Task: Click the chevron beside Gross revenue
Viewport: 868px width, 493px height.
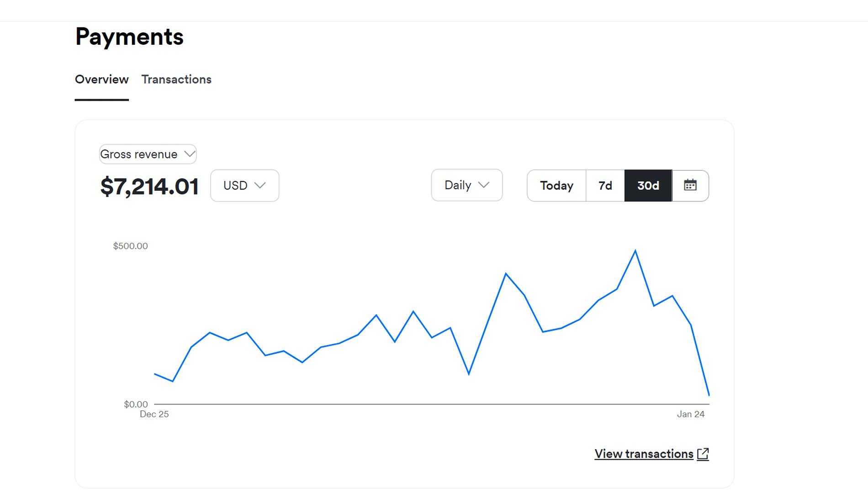Action: 189,154
